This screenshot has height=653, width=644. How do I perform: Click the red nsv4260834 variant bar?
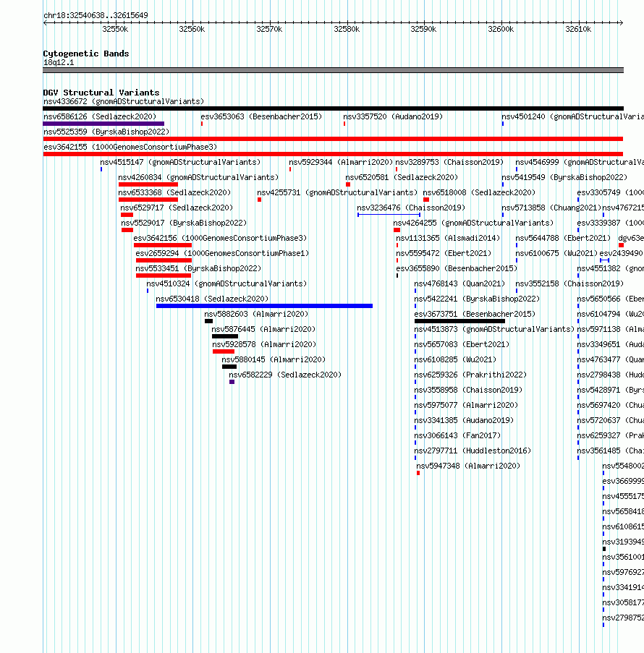148,184
